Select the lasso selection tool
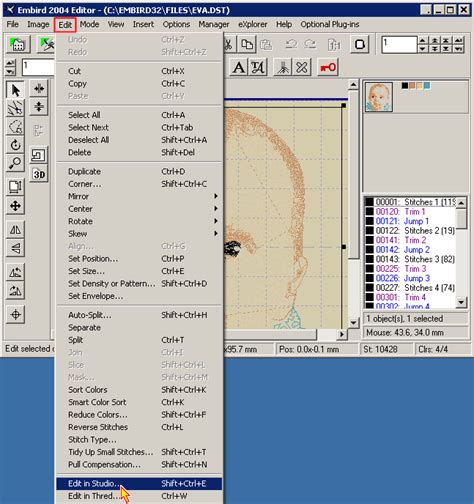 point(15,127)
